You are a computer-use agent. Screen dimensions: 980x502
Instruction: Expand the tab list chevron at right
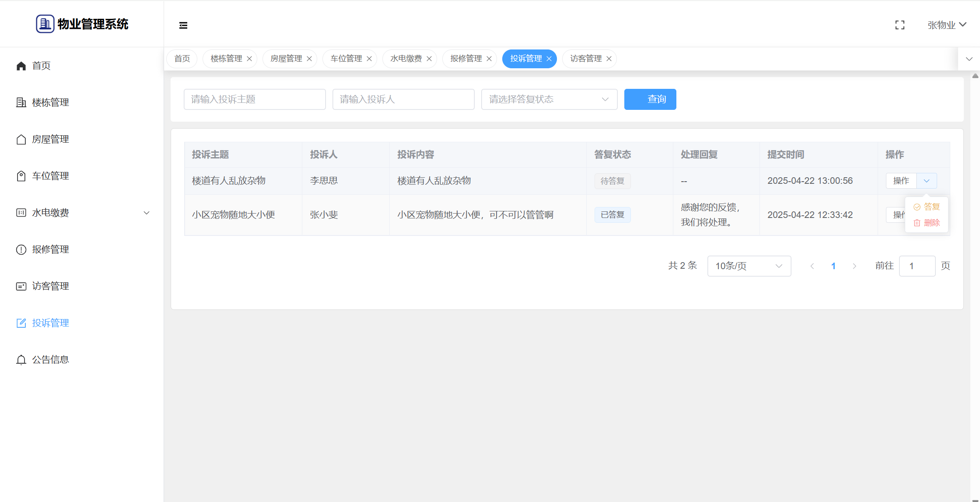click(969, 59)
